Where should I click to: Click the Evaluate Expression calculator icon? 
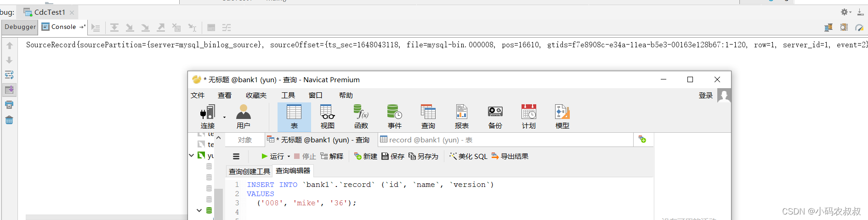(x=211, y=28)
